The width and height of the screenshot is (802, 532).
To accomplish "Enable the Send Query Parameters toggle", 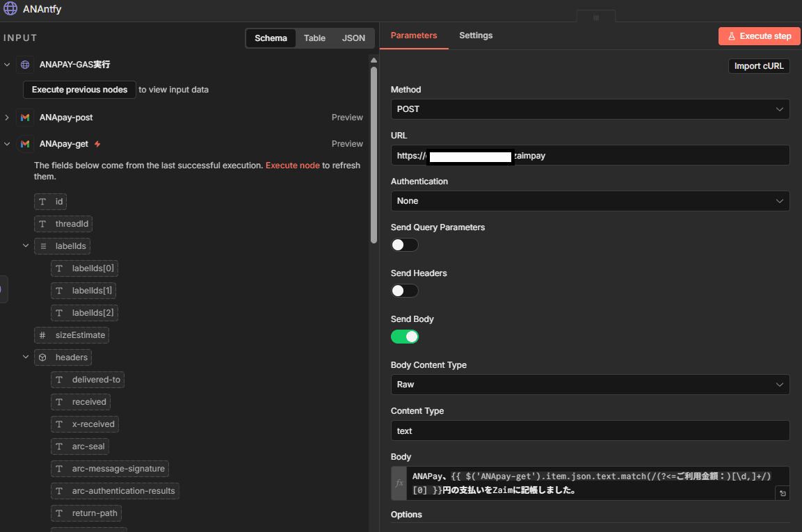I will [x=405, y=245].
